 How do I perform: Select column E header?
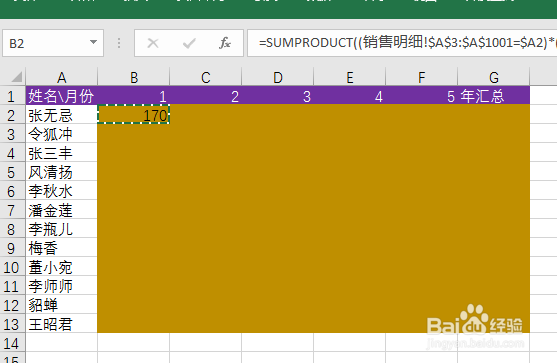(350, 77)
